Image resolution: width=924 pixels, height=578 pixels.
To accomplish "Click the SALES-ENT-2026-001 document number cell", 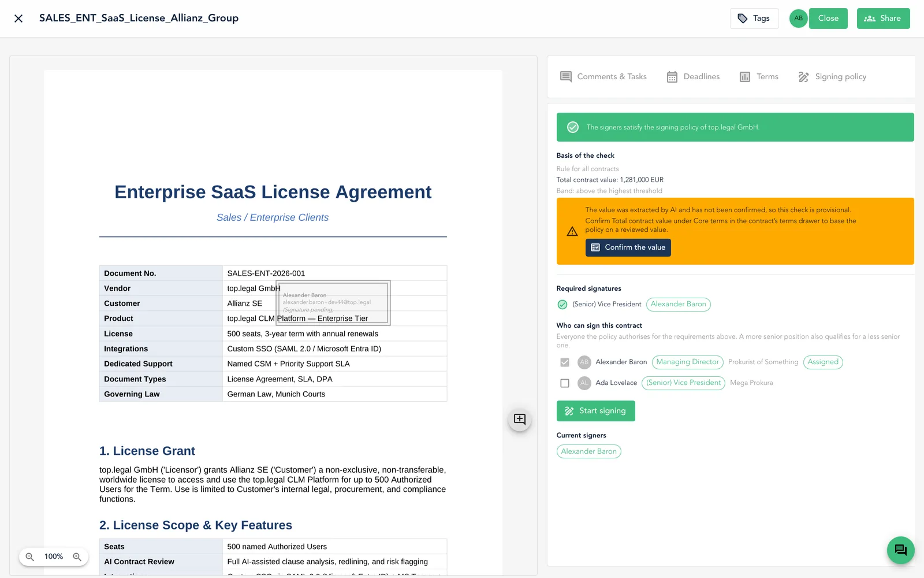I will click(x=335, y=273).
